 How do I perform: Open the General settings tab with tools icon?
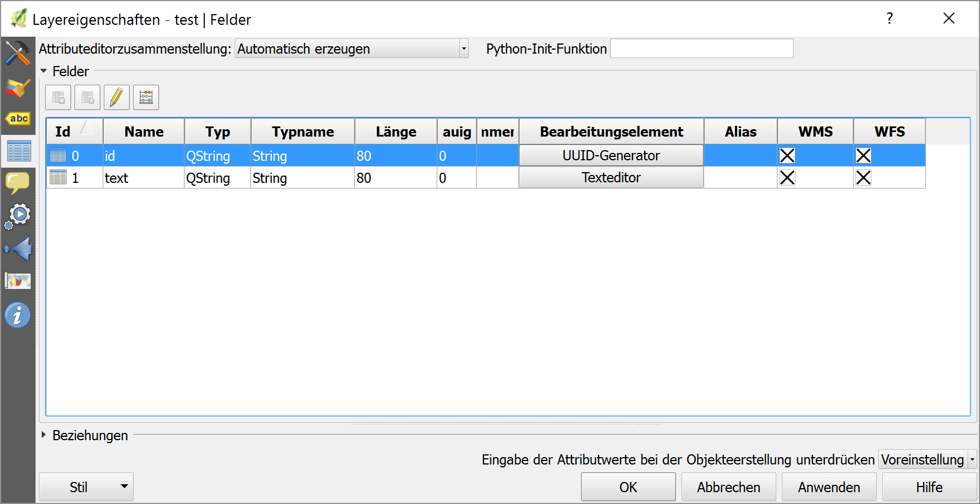coord(17,53)
